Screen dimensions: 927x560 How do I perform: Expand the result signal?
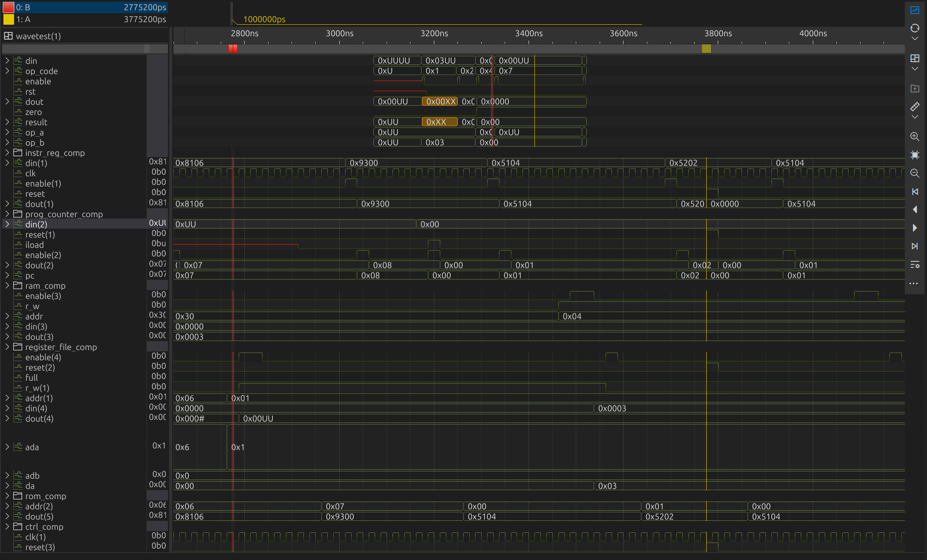pyautogui.click(x=7, y=122)
